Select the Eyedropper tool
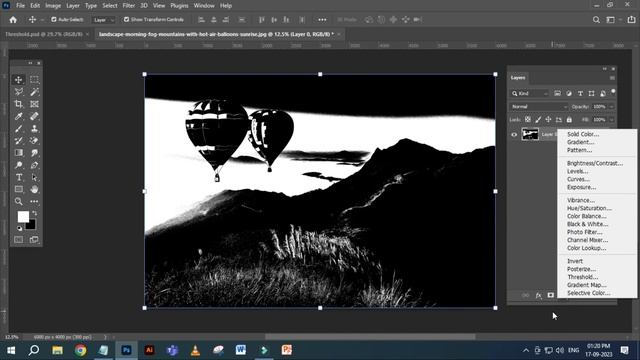Viewport: 640px width, 360px height. point(18,117)
